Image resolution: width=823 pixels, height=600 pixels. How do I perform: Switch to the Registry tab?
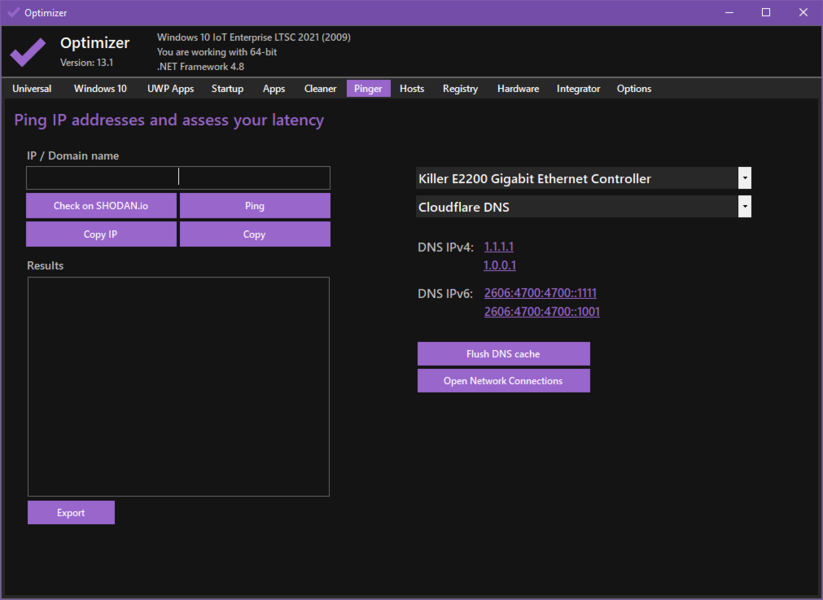460,88
